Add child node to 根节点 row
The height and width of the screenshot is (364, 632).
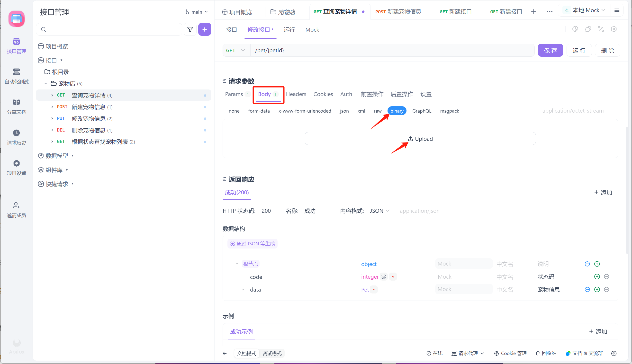(x=597, y=264)
